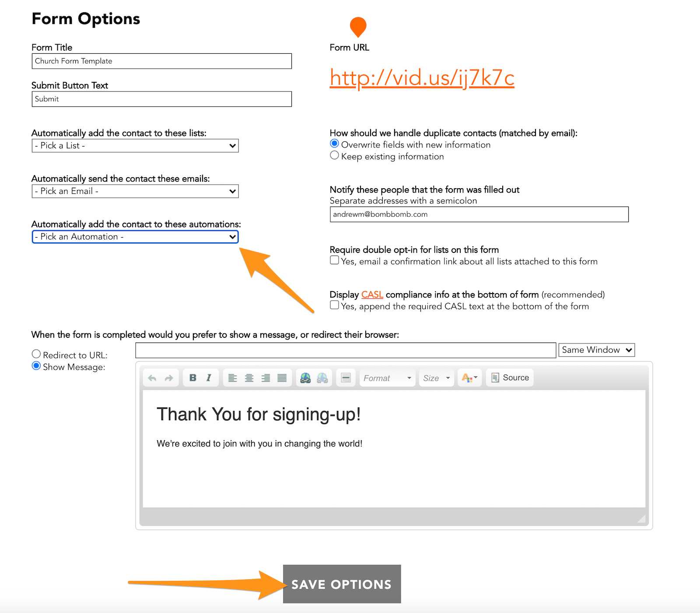
Task: Select Keep existing information
Action: coord(335,155)
